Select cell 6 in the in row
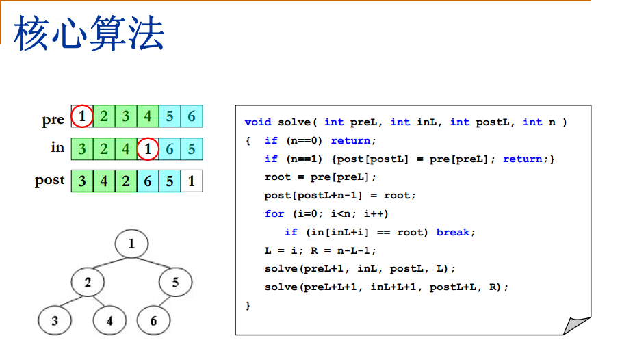 click(170, 149)
